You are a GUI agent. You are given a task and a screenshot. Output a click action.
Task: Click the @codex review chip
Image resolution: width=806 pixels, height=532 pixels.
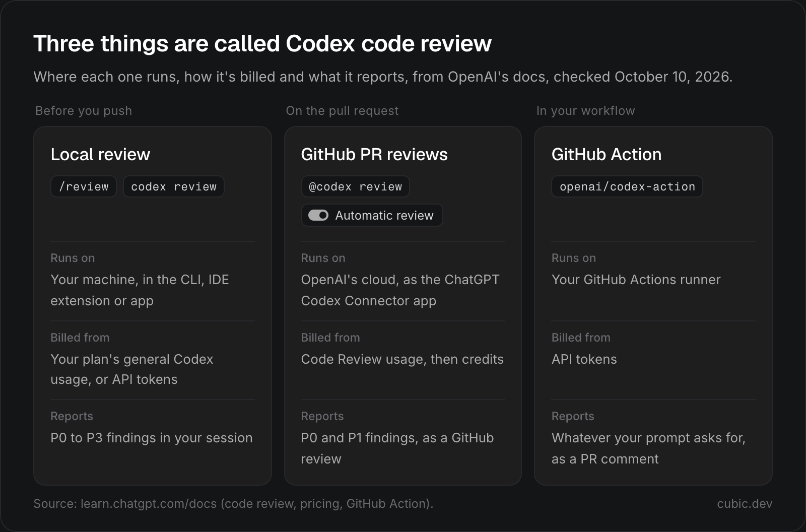(356, 186)
